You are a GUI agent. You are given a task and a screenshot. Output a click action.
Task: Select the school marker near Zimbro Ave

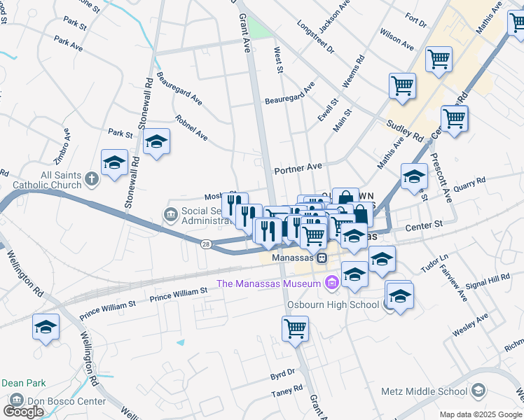pos(115,164)
